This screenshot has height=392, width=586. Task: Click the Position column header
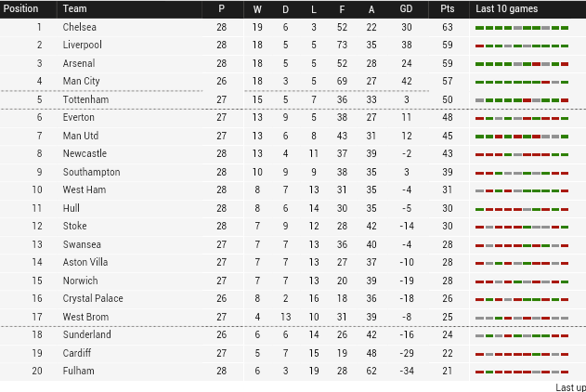tap(21, 8)
